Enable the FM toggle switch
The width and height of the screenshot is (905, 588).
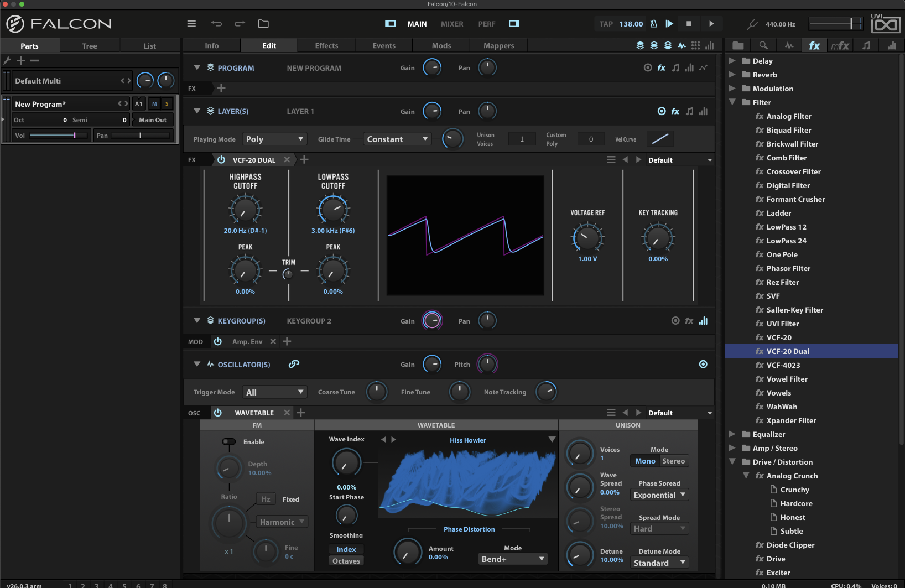click(x=228, y=441)
